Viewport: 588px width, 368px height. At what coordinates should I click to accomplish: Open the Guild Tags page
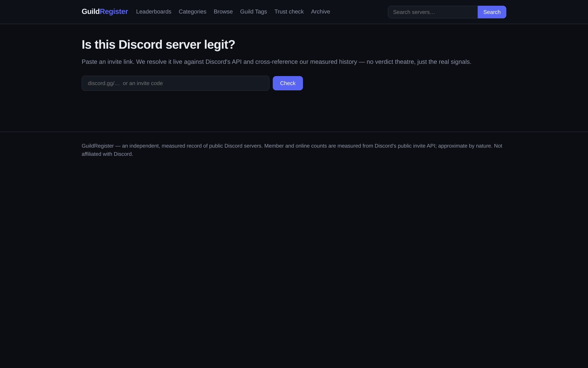(x=254, y=12)
